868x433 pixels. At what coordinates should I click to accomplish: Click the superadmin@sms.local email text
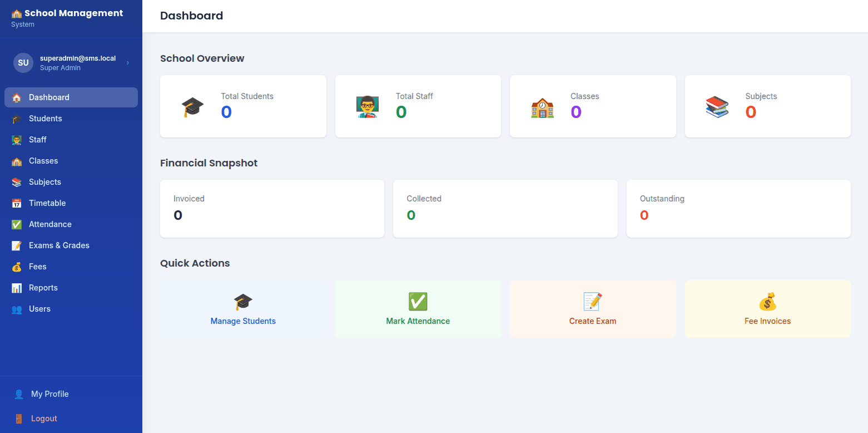pos(78,58)
